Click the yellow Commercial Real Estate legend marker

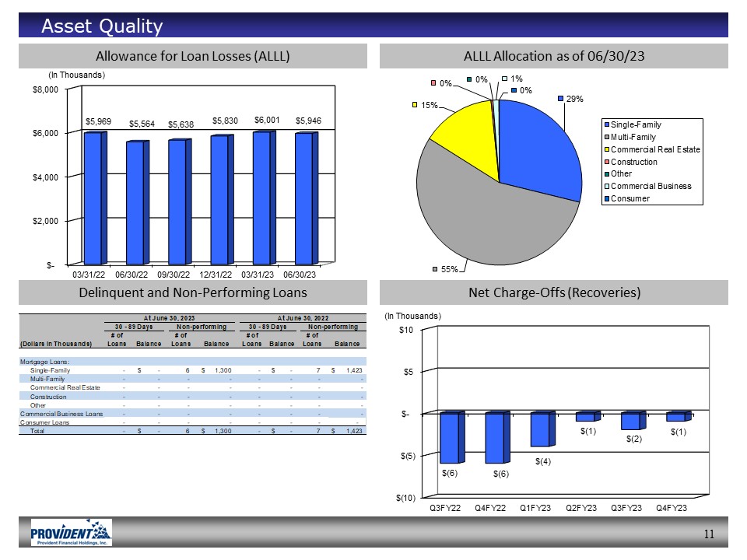pos(606,149)
